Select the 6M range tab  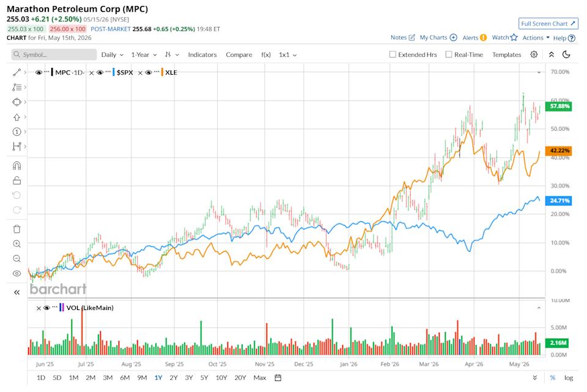click(x=125, y=378)
